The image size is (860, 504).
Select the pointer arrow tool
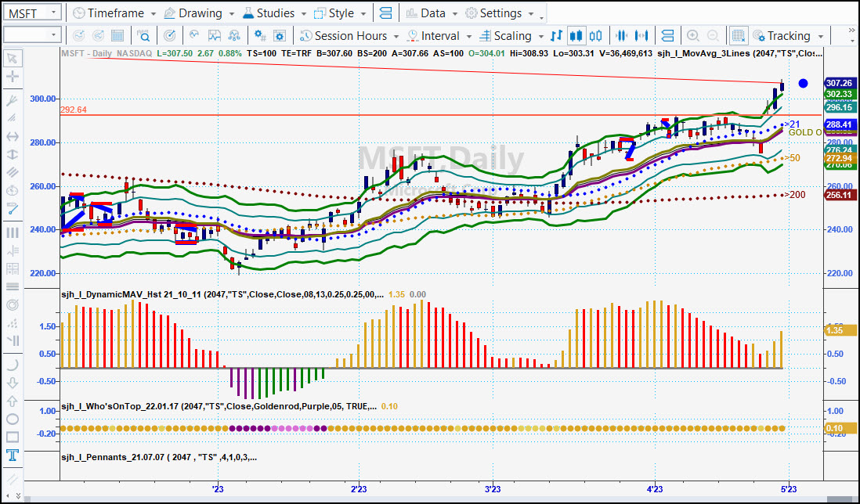pyautogui.click(x=12, y=58)
